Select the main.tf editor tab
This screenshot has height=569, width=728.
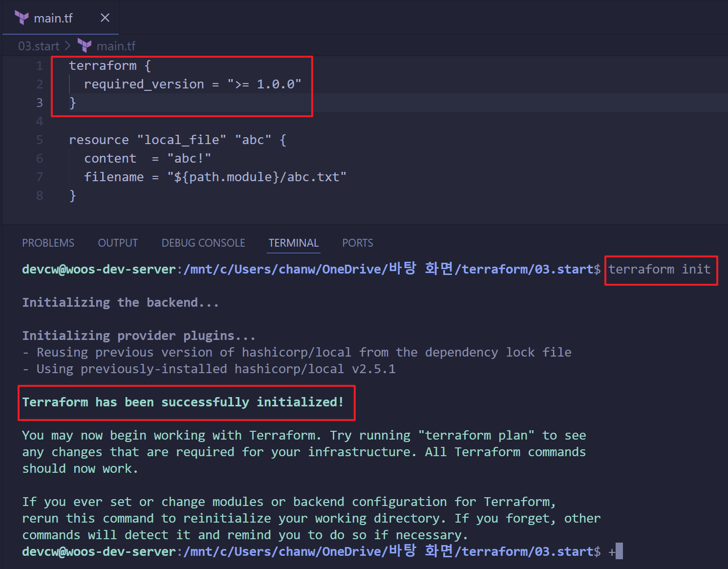pos(61,18)
